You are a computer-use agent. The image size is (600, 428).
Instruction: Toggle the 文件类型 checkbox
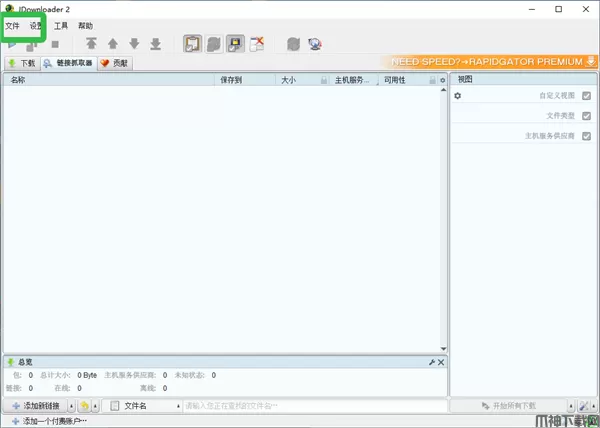coord(586,116)
